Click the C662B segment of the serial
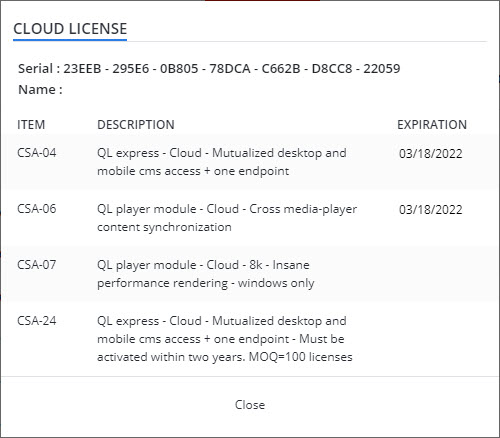Screen dimensions: 500x438 281,68
